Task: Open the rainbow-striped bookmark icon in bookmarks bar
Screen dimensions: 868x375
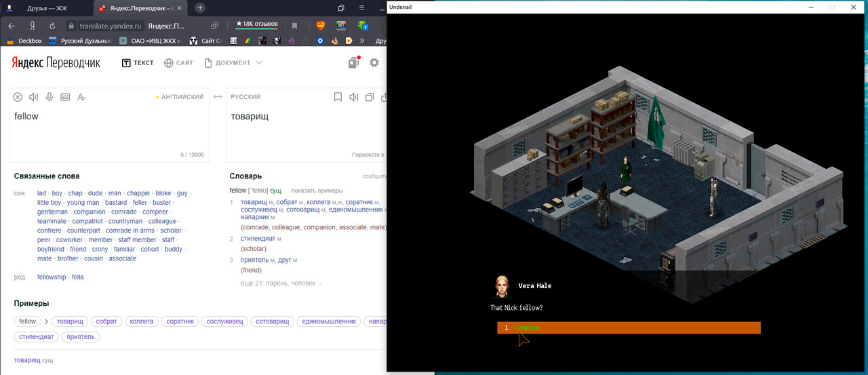Action: [248, 41]
